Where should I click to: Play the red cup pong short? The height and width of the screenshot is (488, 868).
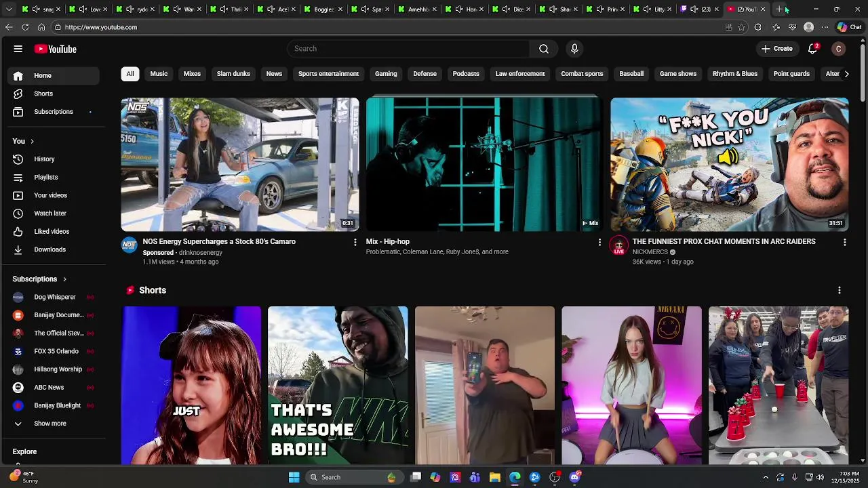[x=778, y=386]
